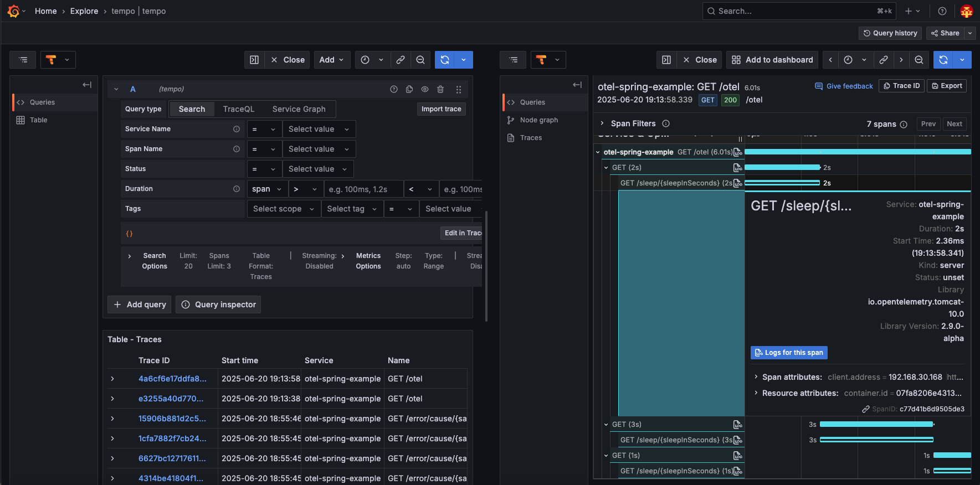980x485 pixels.
Task: Open Service Name Select value dropdown
Action: point(319,129)
